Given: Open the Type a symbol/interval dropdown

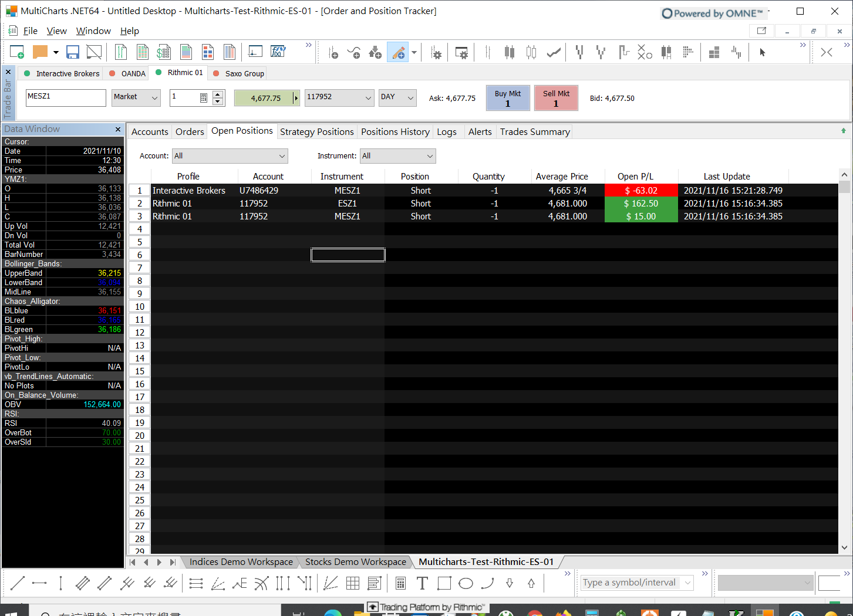Looking at the screenshot, I should point(687,583).
